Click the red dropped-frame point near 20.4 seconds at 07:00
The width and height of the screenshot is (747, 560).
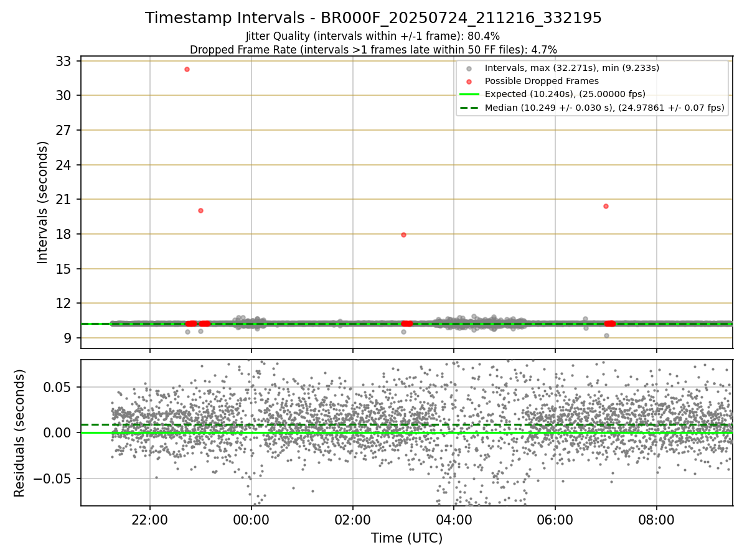click(x=606, y=206)
